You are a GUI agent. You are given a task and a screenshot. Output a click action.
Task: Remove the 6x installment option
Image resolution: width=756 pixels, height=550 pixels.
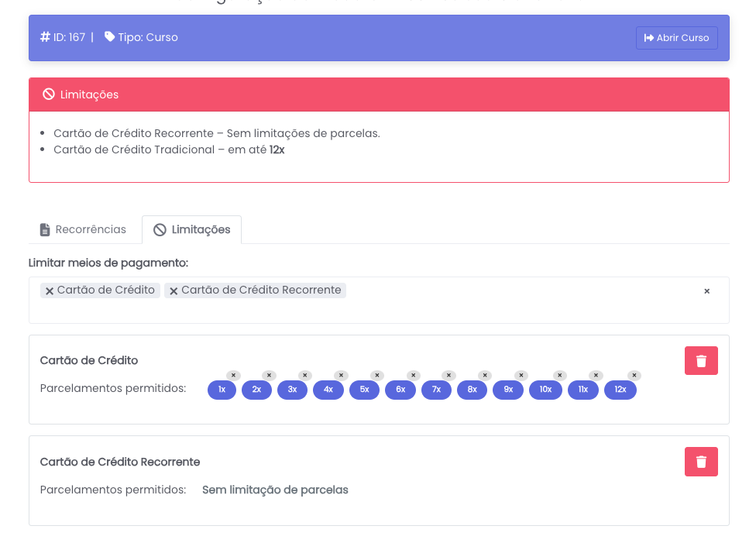413,376
